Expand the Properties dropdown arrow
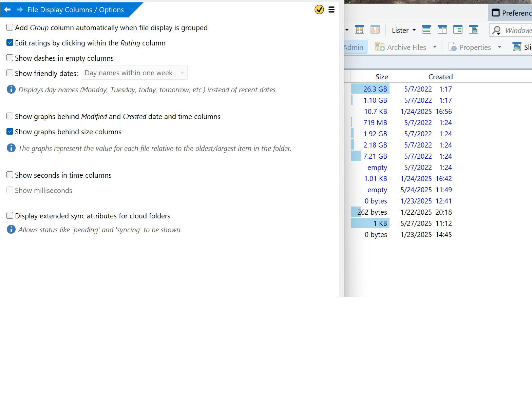 [499, 47]
